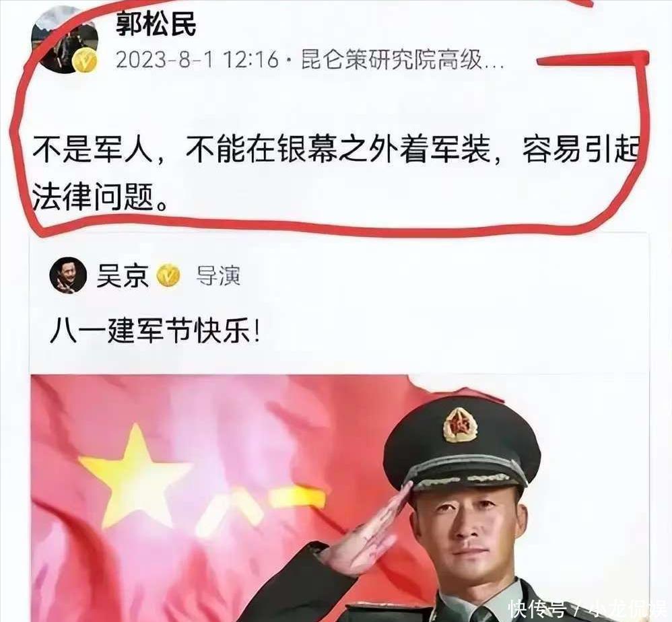This screenshot has width=672, height=622.
Task: Click the 吴京 name in the reposted card
Action: 123,276
